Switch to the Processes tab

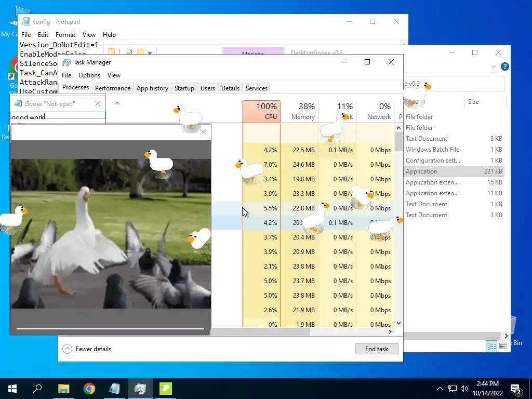75,87
